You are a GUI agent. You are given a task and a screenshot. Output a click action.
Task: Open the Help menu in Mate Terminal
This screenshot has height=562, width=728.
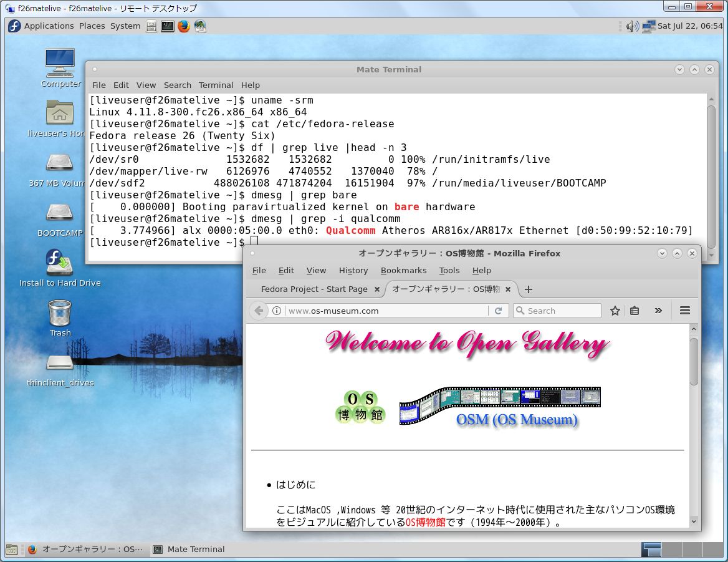[x=251, y=85]
